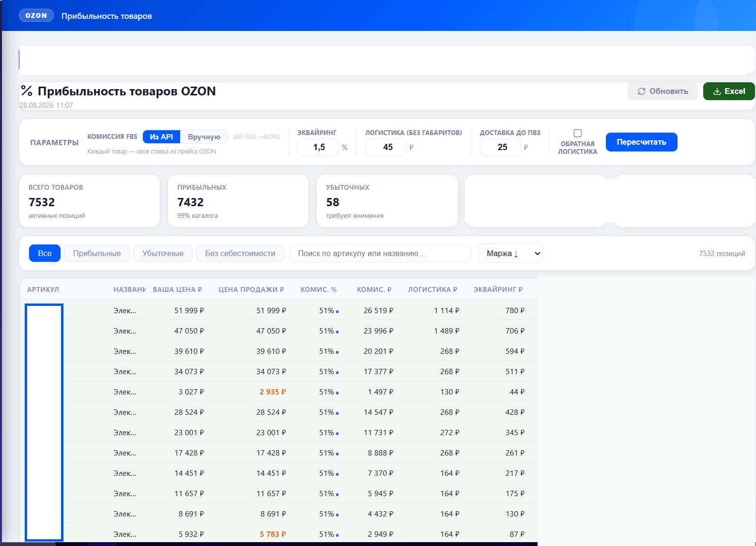The width and height of the screenshot is (756, 546).
Task: Click the Убыточных summary card
Action: point(387,201)
